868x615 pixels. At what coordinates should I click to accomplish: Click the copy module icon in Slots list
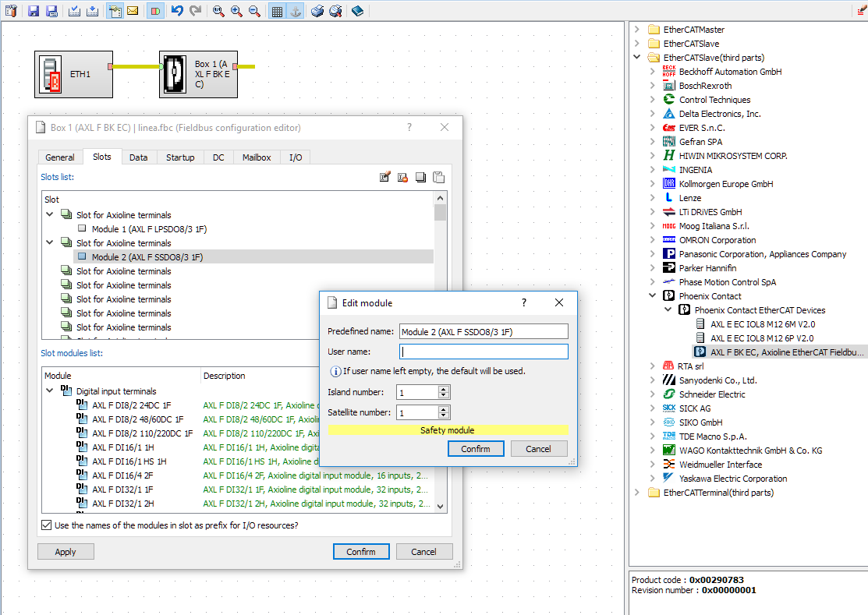pyautogui.click(x=420, y=177)
